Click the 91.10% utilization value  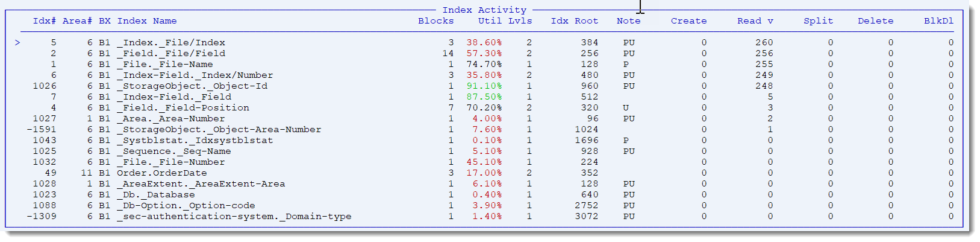pos(484,86)
